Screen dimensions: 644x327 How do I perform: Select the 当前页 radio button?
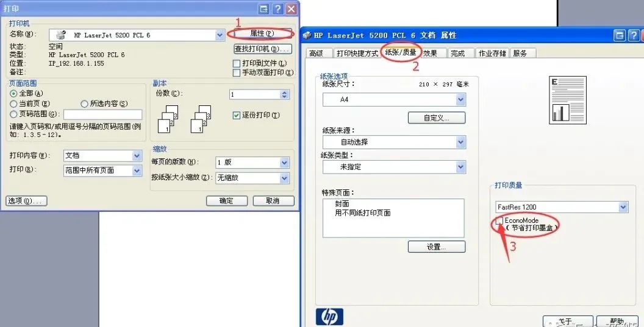[x=13, y=104]
